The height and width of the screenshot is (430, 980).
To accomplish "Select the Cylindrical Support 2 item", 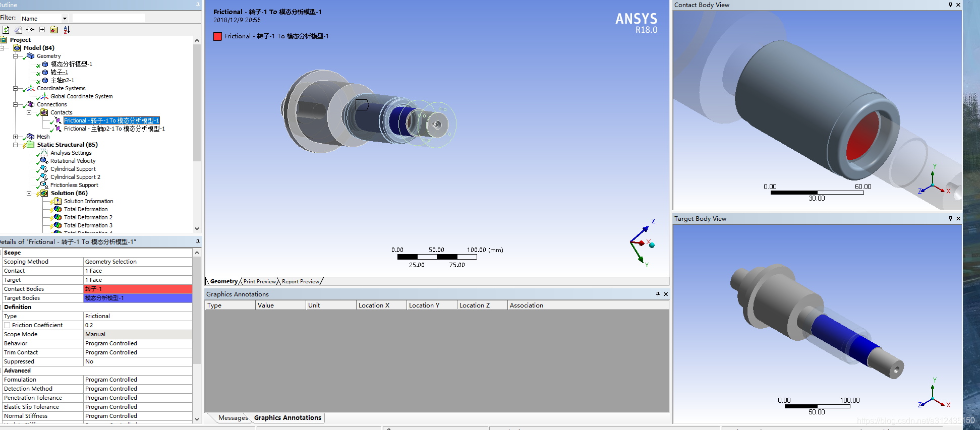I will tap(75, 177).
